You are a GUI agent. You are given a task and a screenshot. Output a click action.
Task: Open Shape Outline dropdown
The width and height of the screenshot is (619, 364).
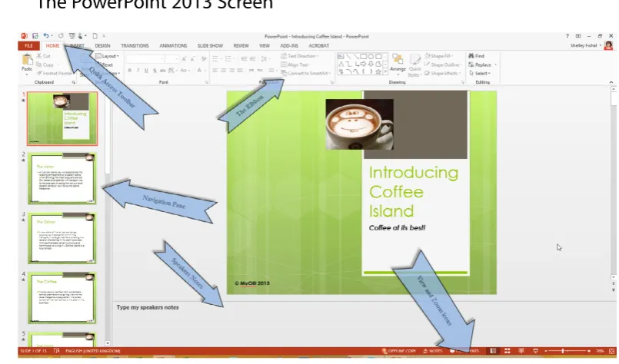pyautogui.click(x=441, y=65)
